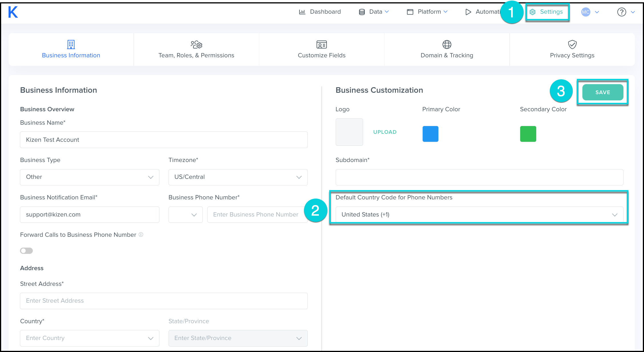Click the Street Address input field
Image resolution: width=644 pixels, height=352 pixels.
click(164, 301)
